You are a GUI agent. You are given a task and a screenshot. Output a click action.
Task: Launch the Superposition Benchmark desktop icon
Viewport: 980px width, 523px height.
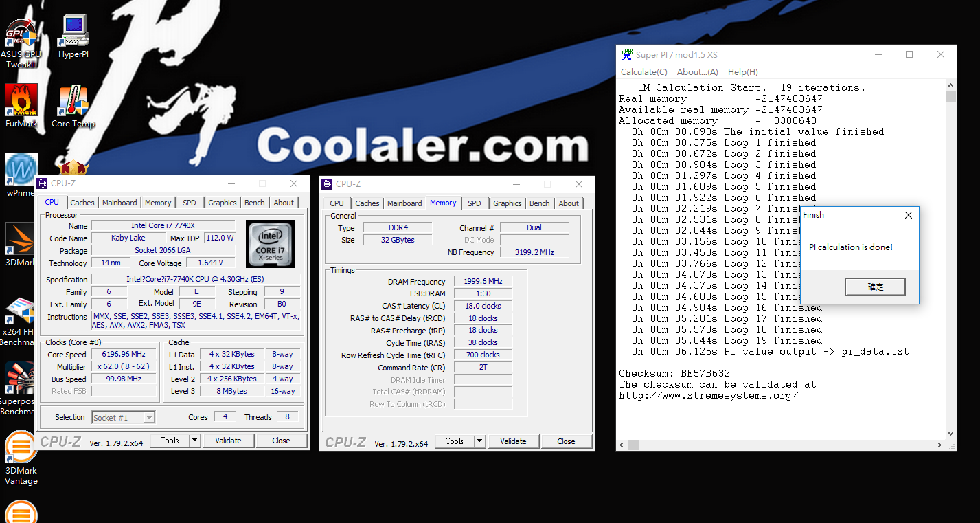pos(18,389)
